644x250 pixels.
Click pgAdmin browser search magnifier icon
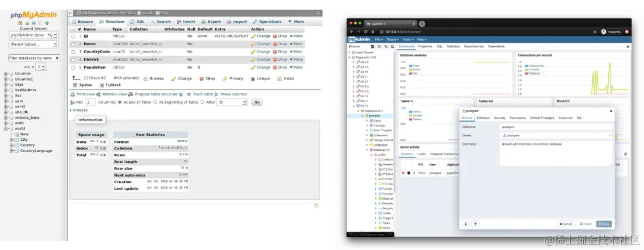392,47
